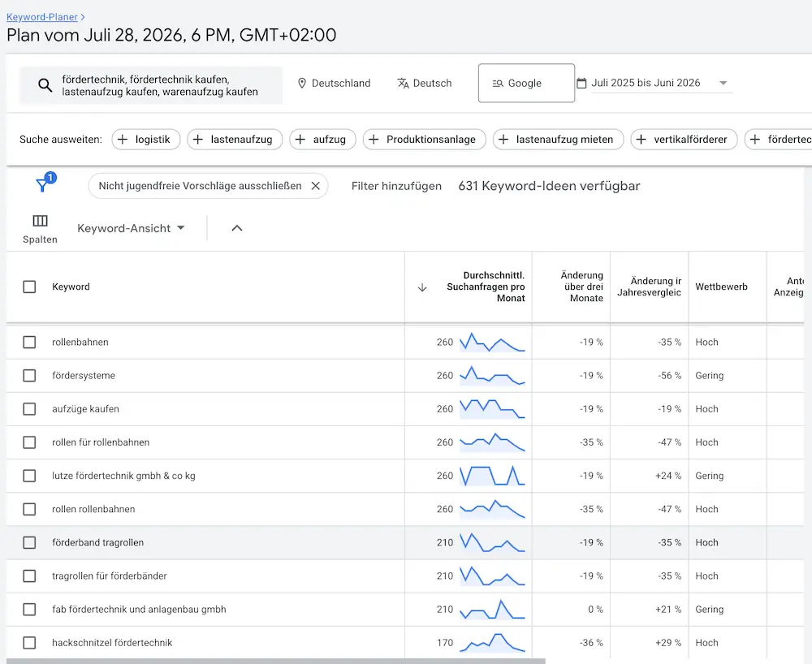Tick the checkbox for rollenbahnen

pyautogui.click(x=29, y=342)
